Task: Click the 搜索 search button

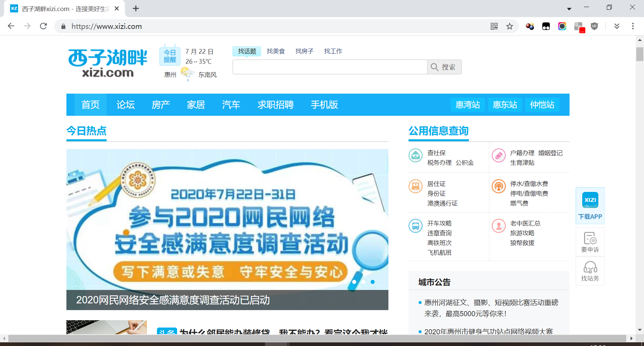Action: pos(444,67)
